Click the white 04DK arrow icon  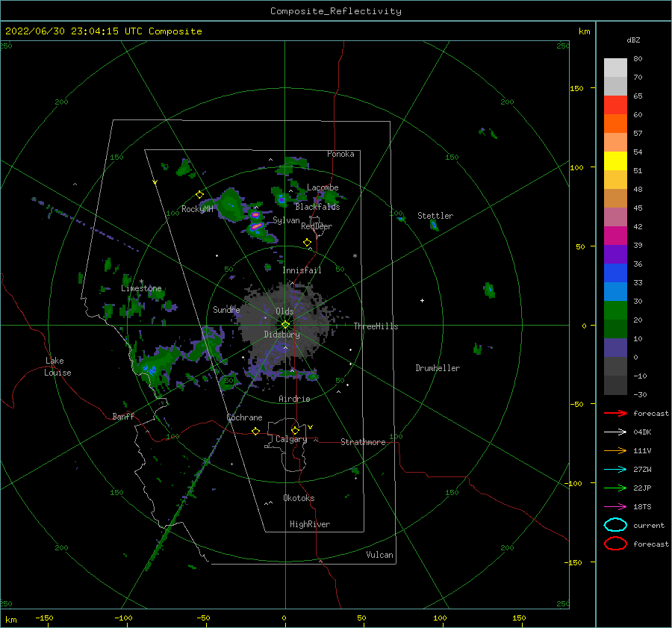tap(615, 432)
